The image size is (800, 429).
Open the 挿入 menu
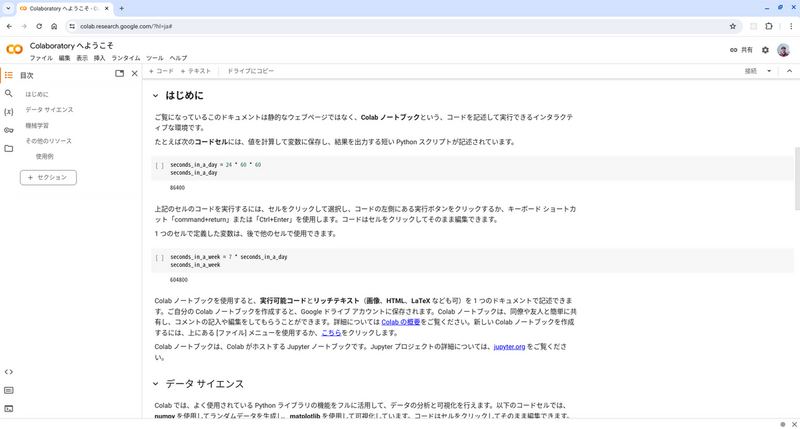pos(99,58)
